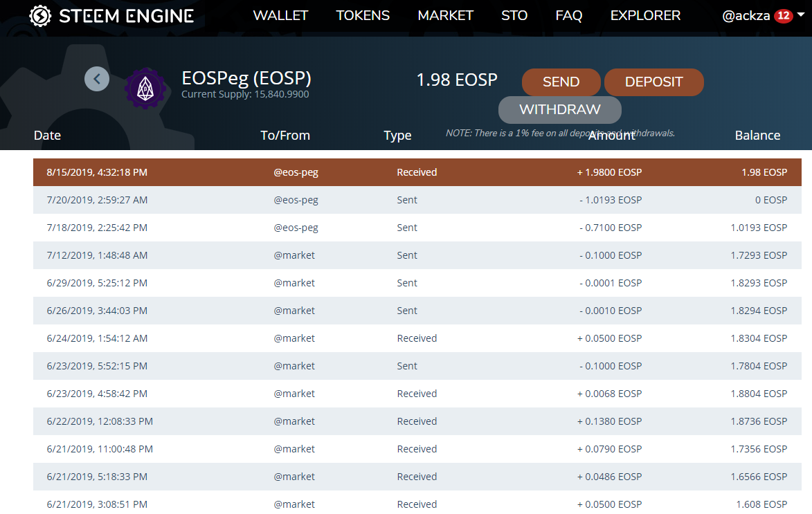Click @market in the 7/12/2019 row
This screenshot has width=812, height=514.
(x=294, y=255)
